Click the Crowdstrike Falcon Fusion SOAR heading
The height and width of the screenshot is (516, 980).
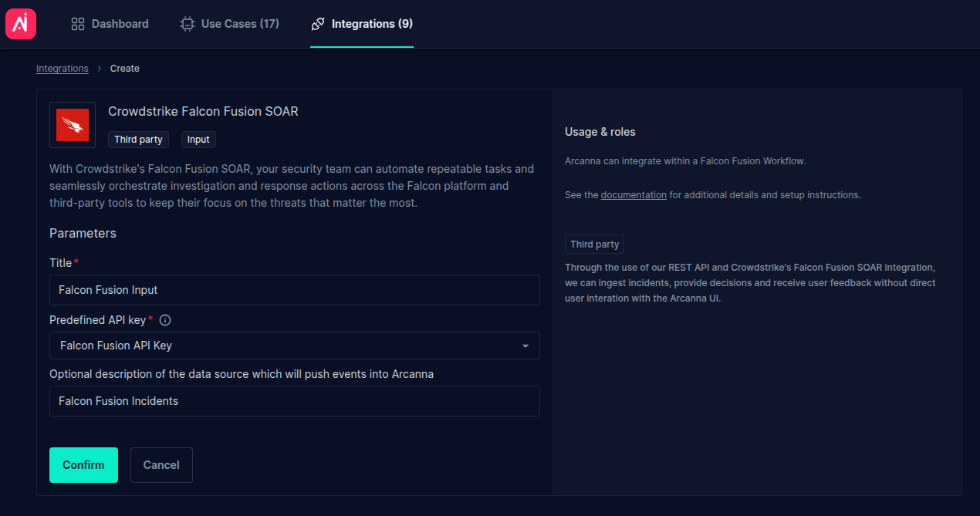coord(203,111)
